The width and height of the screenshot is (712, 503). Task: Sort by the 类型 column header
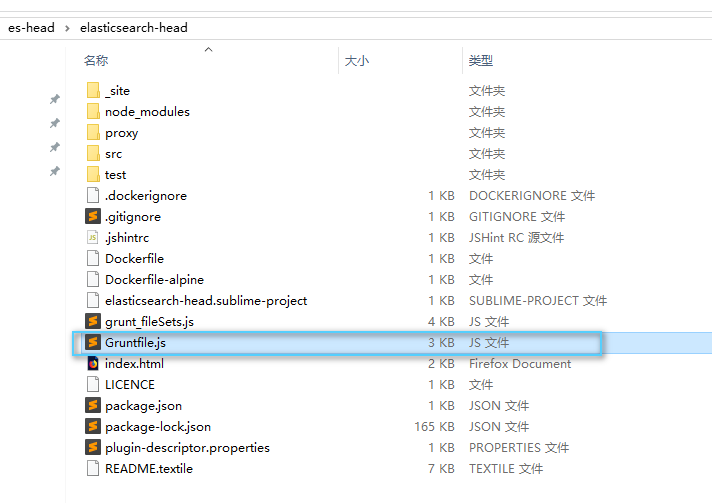tap(480, 60)
